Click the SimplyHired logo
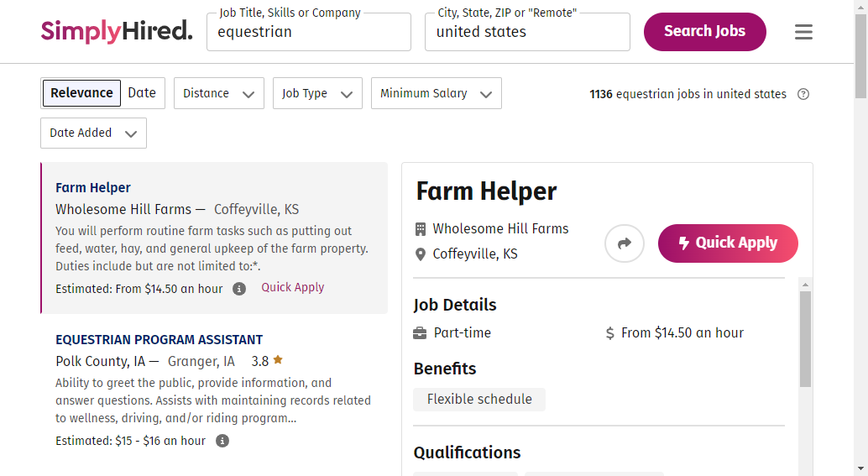 [117, 31]
